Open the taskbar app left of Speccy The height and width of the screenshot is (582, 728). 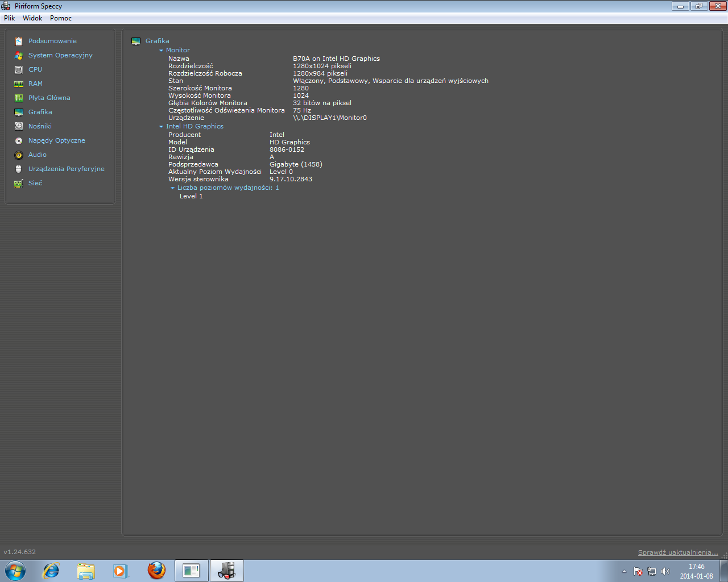click(x=192, y=571)
